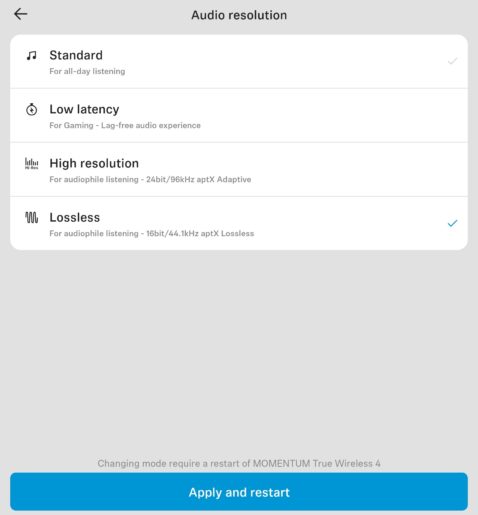Click the Apply and restart button

click(239, 492)
